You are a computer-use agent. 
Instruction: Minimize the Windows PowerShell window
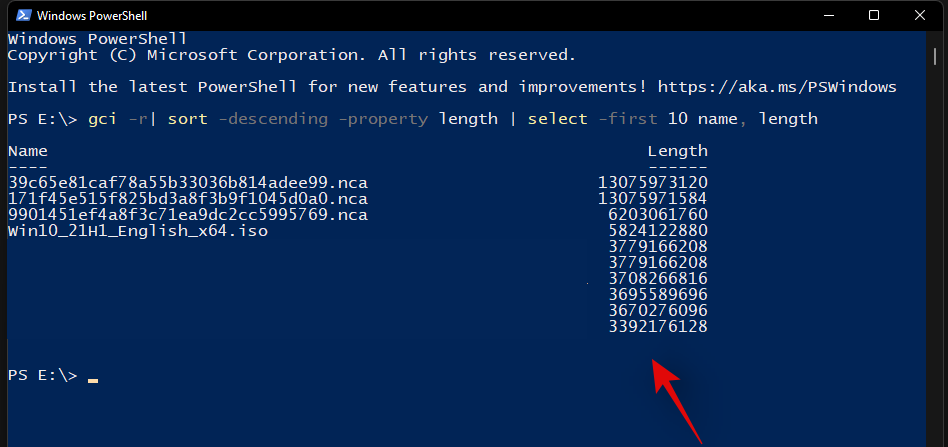[826, 16]
